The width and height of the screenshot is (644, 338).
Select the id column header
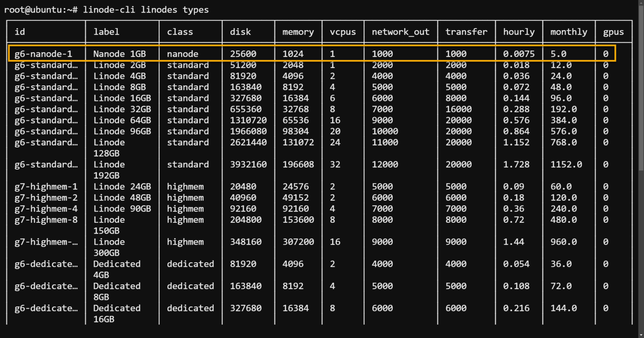19,31
